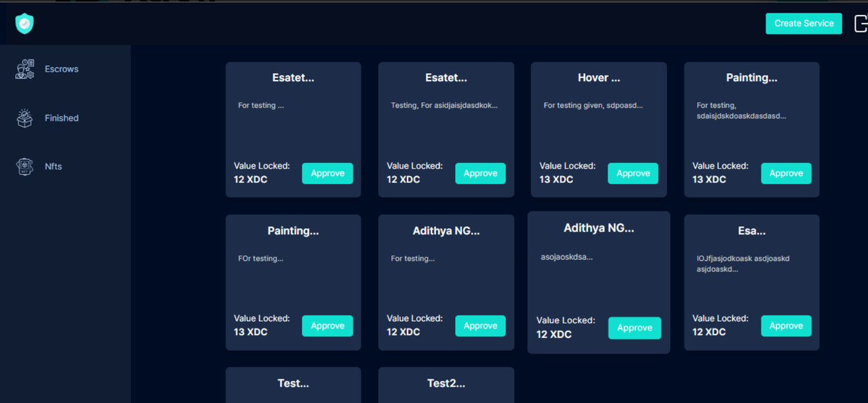Approve the Painting card described 'FOr testing...'
The width and height of the screenshot is (868, 403).
coord(328,326)
